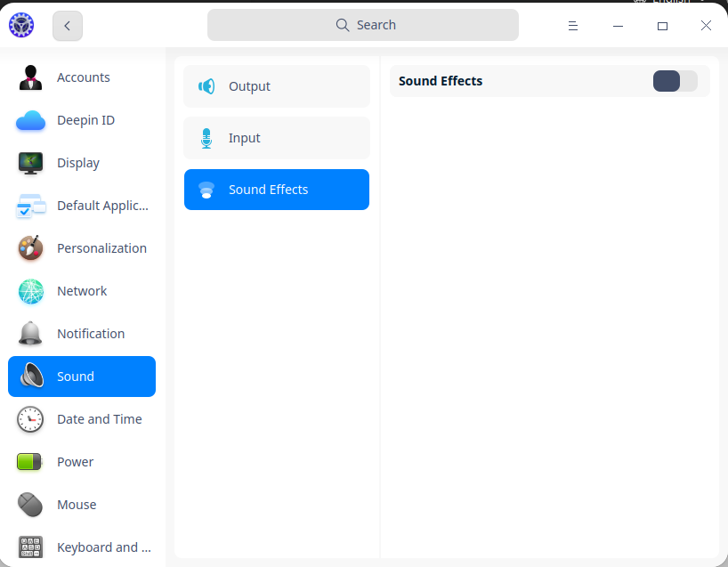
Task: Open Deepin ID settings label
Action: (x=86, y=120)
